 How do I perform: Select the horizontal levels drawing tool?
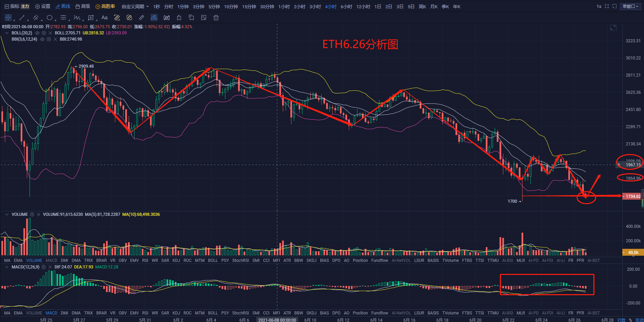click(x=63, y=18)
